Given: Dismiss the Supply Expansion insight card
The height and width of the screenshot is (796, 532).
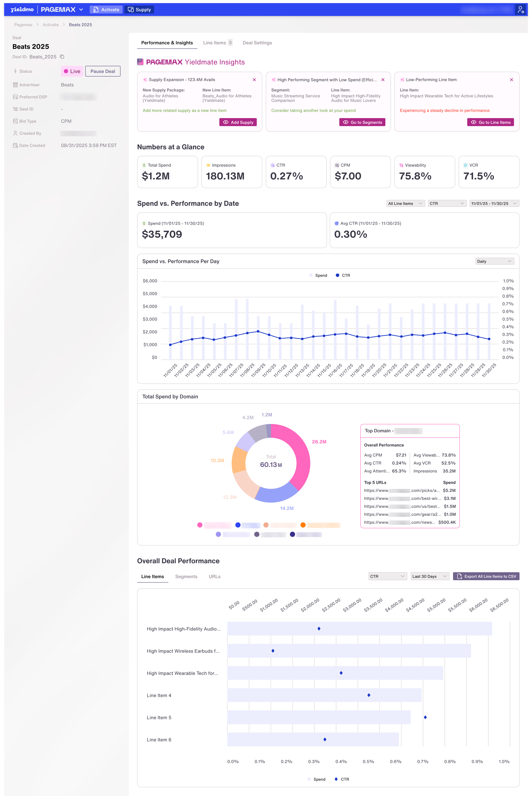Looking at the screenshot, I should [254, 80].
